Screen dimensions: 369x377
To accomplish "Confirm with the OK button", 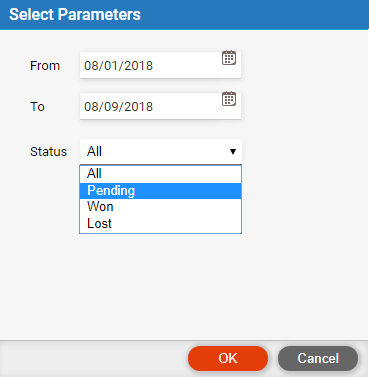I will pyautogui.click(x=228, y=359).
